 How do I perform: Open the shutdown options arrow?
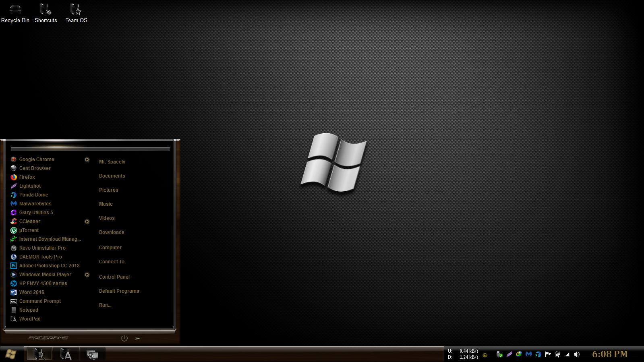138,338
